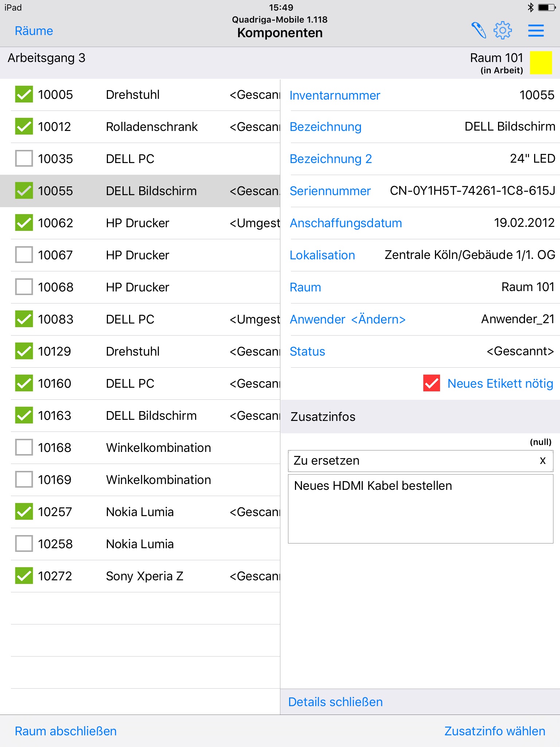Tap the 'Lokalisation' label
This screenshot has height=747, width=560.
coord(322,255)
